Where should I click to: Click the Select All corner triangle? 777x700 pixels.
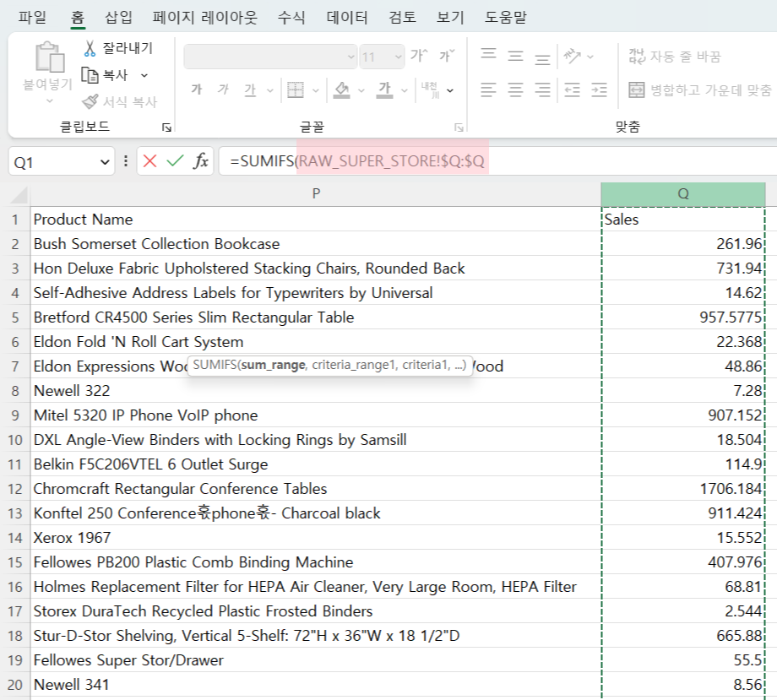(x=19, y=195)
